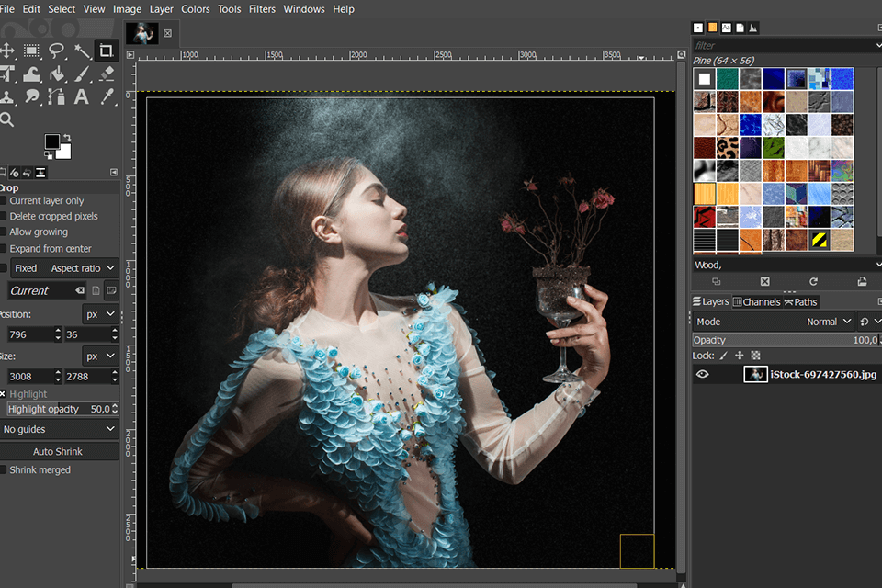Adjust the layer Opacity slider

(x=787, y=340)
